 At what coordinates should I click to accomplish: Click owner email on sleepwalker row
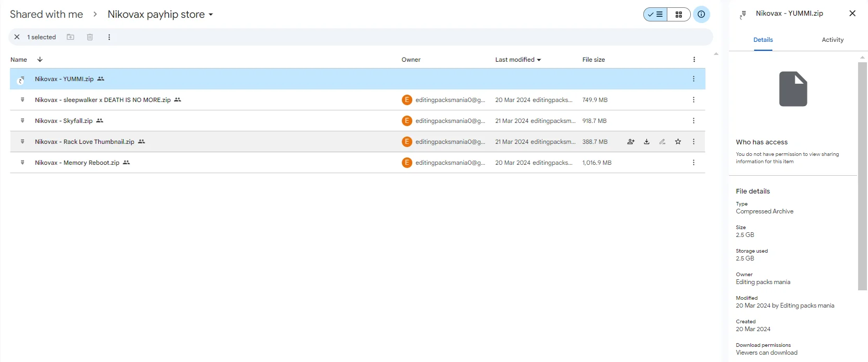450,100
